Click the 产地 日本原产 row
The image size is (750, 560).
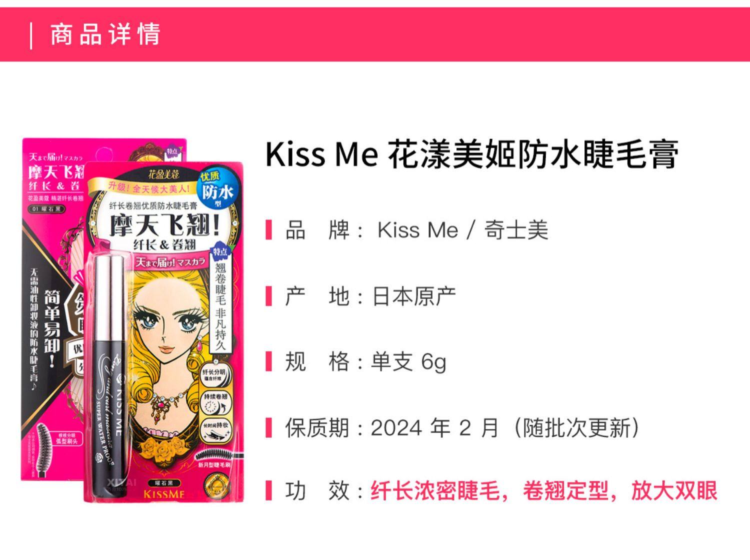tap(361, 296)
